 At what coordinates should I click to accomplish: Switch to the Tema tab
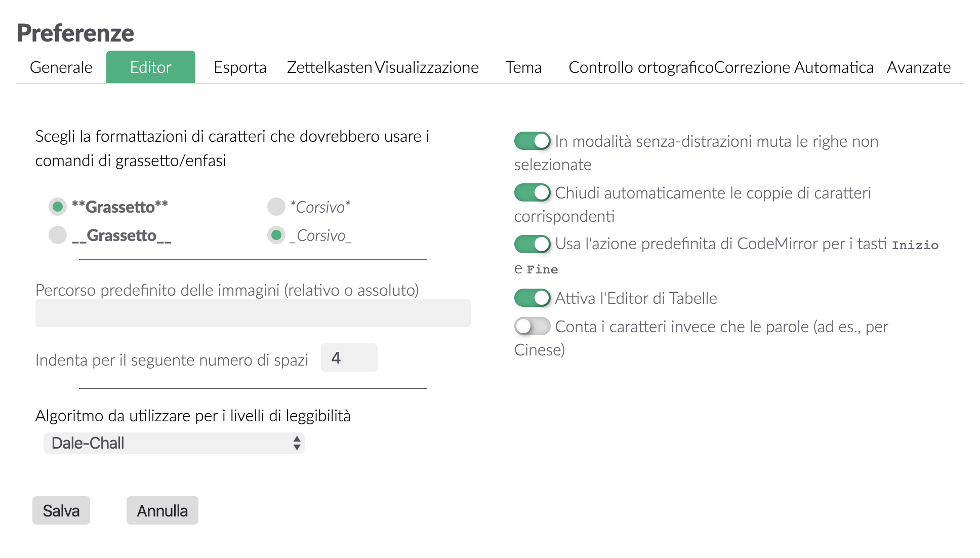523,67
